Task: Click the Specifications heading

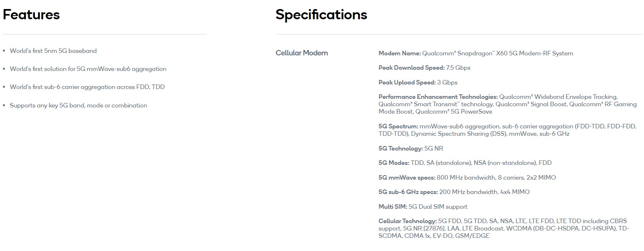Action: pos(321,15)
